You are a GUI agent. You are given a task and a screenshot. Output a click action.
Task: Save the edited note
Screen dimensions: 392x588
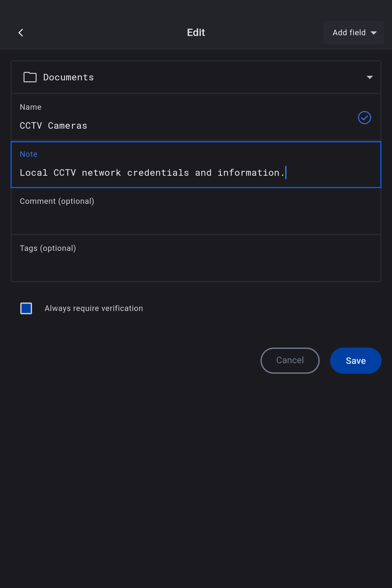coord(355,361)
